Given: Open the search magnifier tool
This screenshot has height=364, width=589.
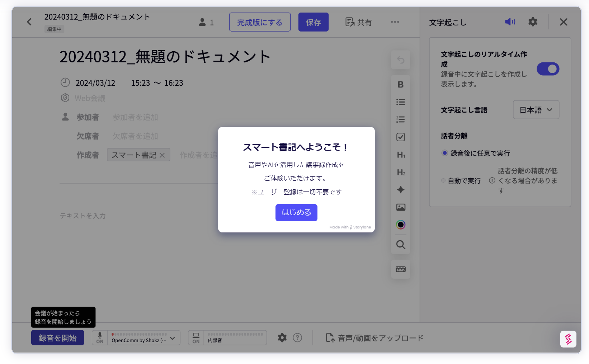Looking at the screenshot, I should (x=400, y=245).
